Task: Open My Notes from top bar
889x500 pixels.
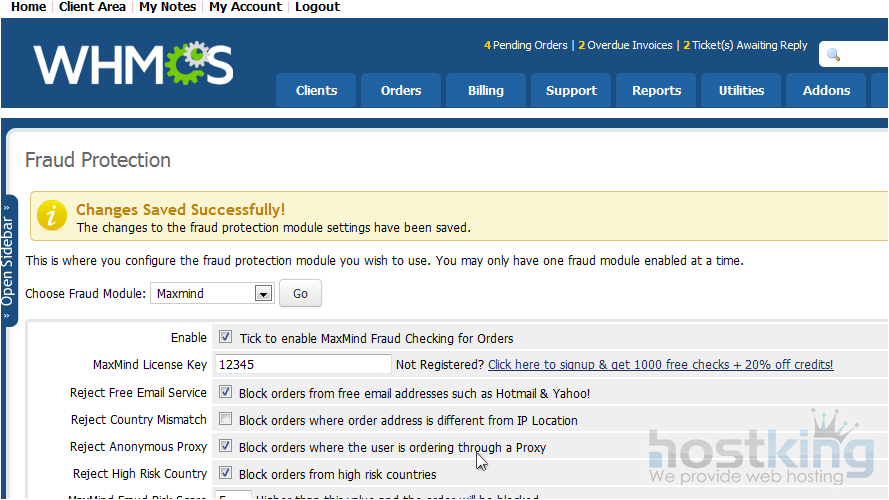Action: (x=167, y=7)
